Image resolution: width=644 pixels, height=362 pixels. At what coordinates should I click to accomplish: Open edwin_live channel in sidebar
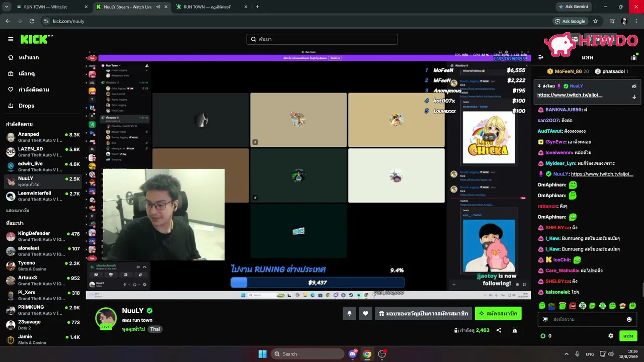(43, 166)
